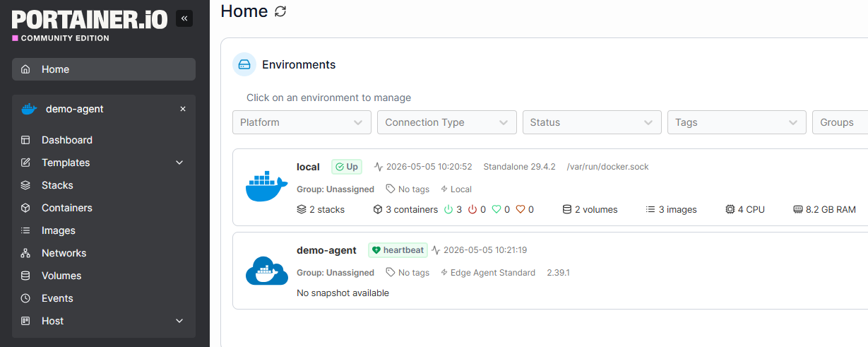Click the Docker whale icon for local

267,188
